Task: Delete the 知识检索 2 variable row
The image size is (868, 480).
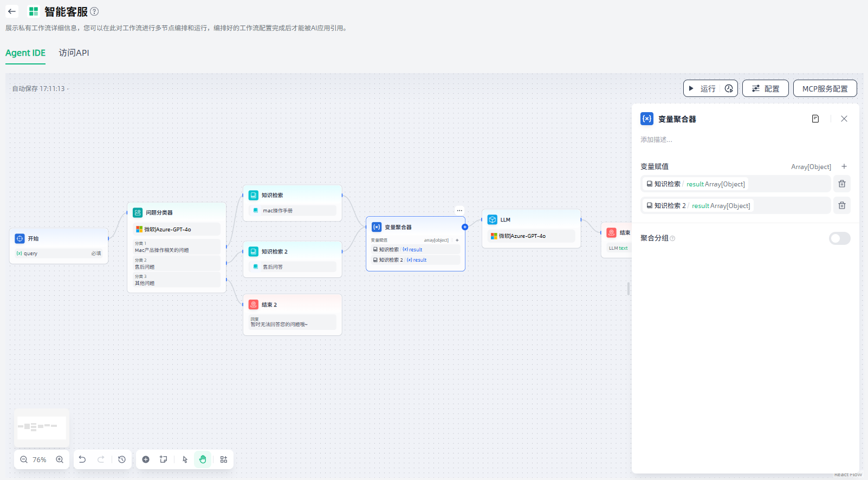Action: pos(841,205)
